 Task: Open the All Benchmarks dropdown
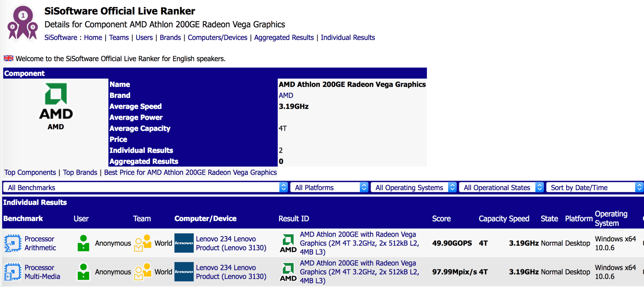click(x=145, y=187)
